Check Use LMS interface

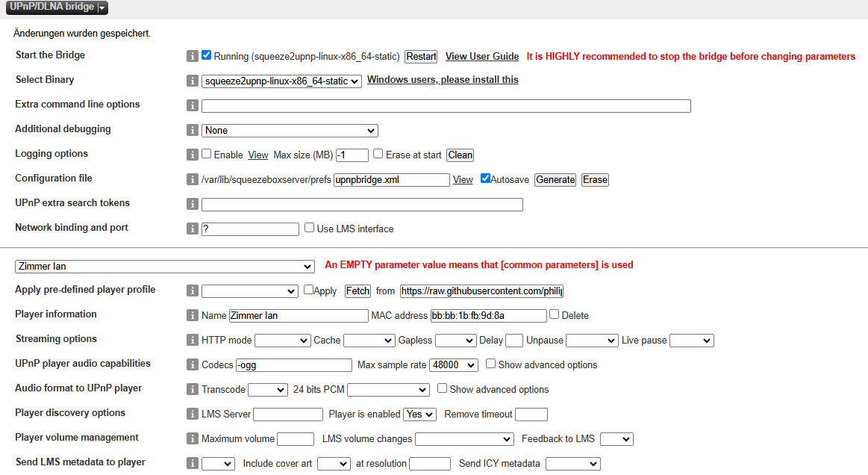310,227
